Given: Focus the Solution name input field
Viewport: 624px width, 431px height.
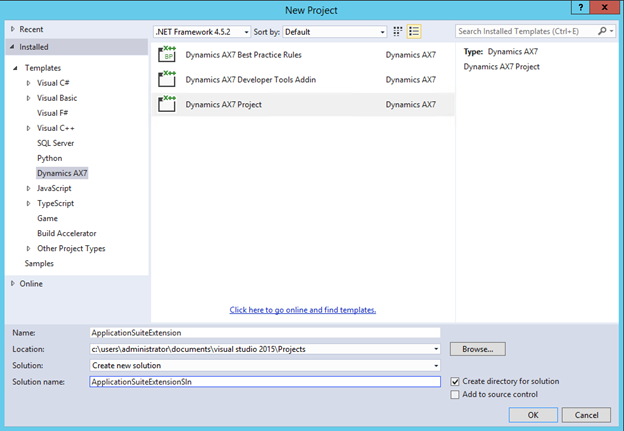Looking at the screenshot, I should point(265,382).
